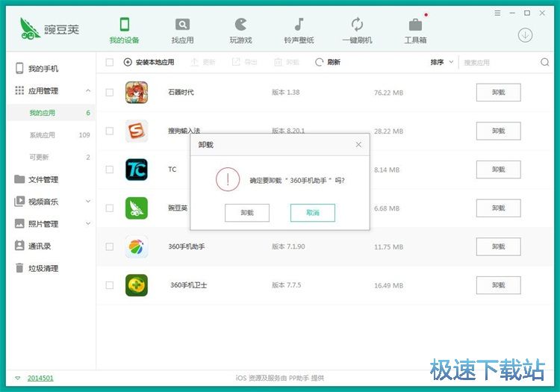
Task: Click the search magnifier icon
Action: pyautogui.click(x=544, y=63)
